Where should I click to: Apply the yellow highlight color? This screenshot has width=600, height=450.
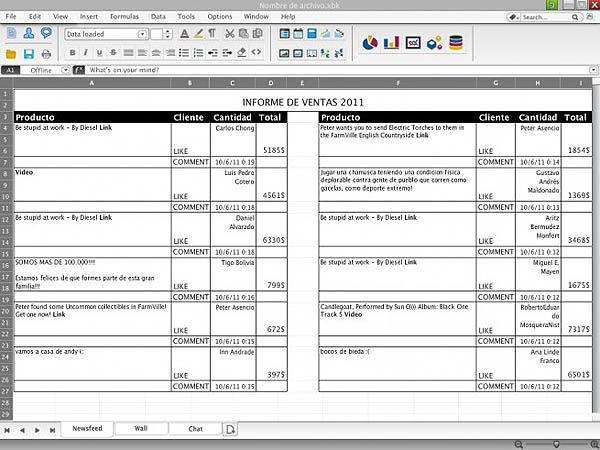198,34
